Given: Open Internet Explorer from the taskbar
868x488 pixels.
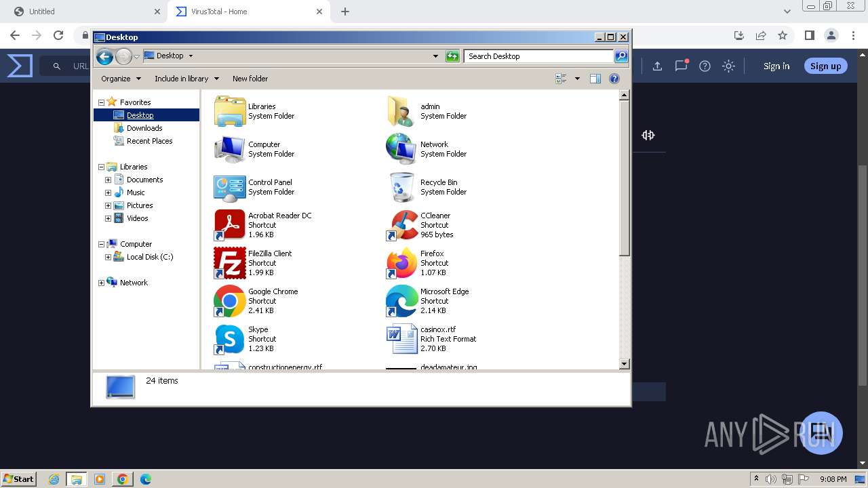Looking at the screenshot, I should [x=54, y=479].
